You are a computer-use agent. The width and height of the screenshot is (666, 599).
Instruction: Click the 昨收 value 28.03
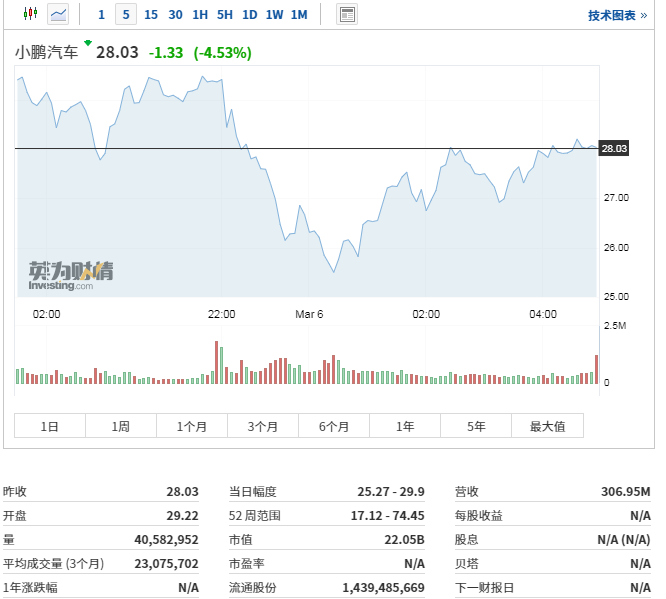coord(182,492)
